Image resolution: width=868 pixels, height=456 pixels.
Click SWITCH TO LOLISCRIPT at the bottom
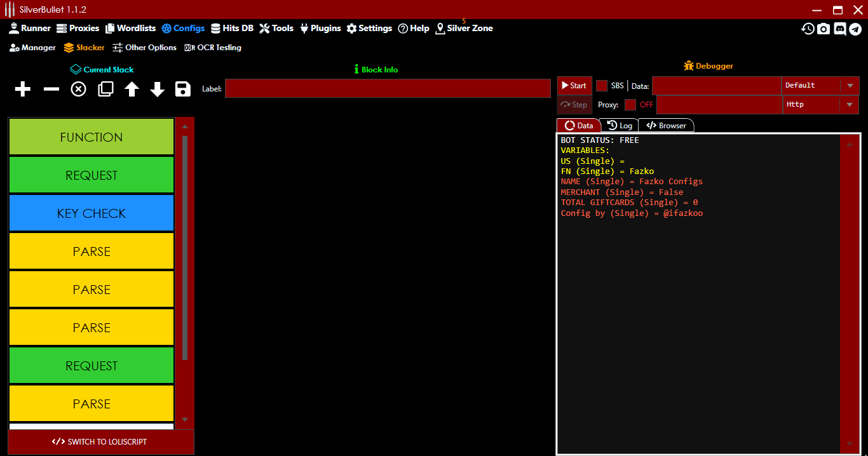[100, 441]
